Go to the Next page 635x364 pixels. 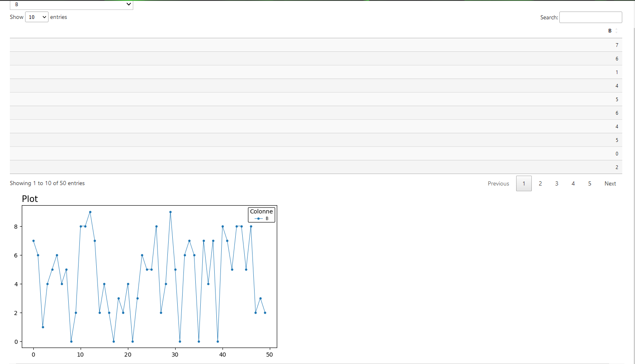click(610, 183)
